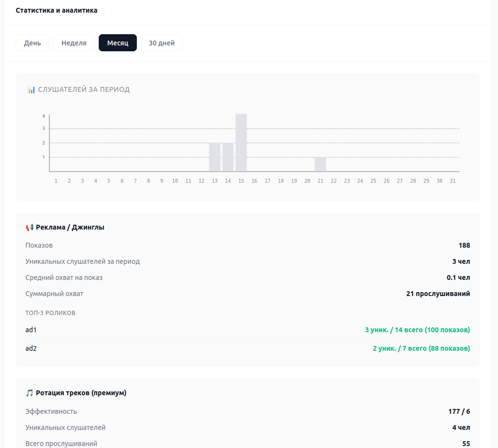Click the tallest chart bar for day 15
The width and height of the screenshot is (498, 448).
241,143
